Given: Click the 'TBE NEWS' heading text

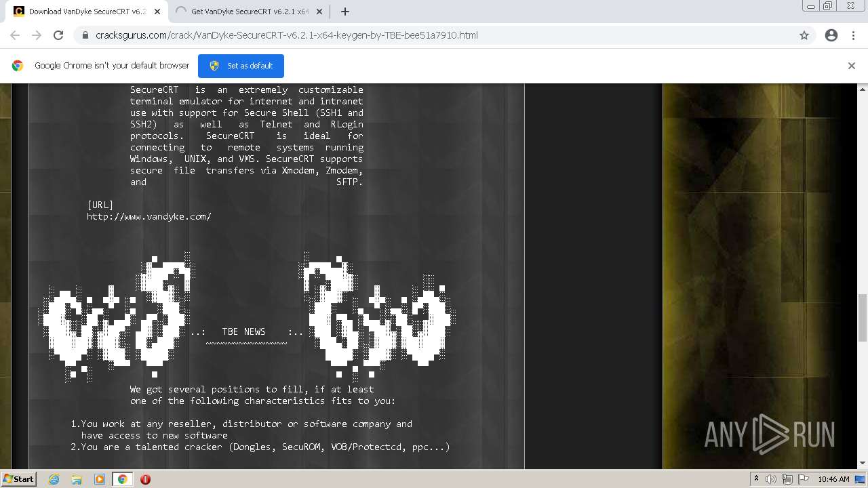Looking at the screenshot, I should click(244, 331).
